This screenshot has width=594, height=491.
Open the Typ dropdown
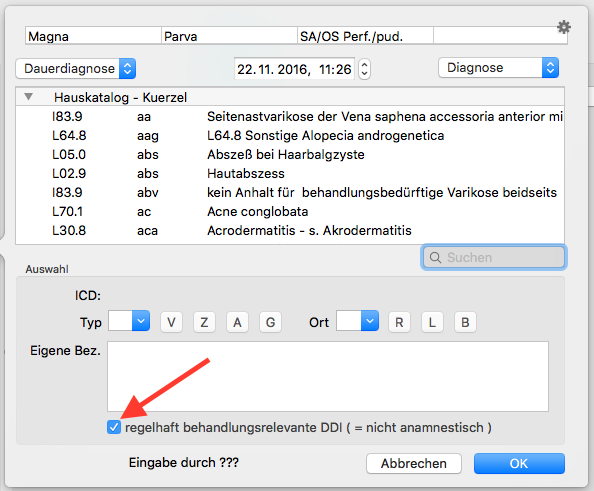click(129, 321)
